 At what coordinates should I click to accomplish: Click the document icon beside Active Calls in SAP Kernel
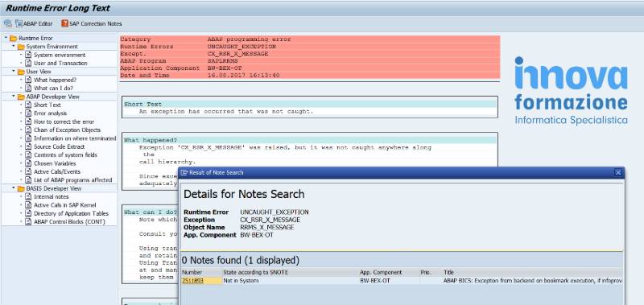(x=28, y=205)
